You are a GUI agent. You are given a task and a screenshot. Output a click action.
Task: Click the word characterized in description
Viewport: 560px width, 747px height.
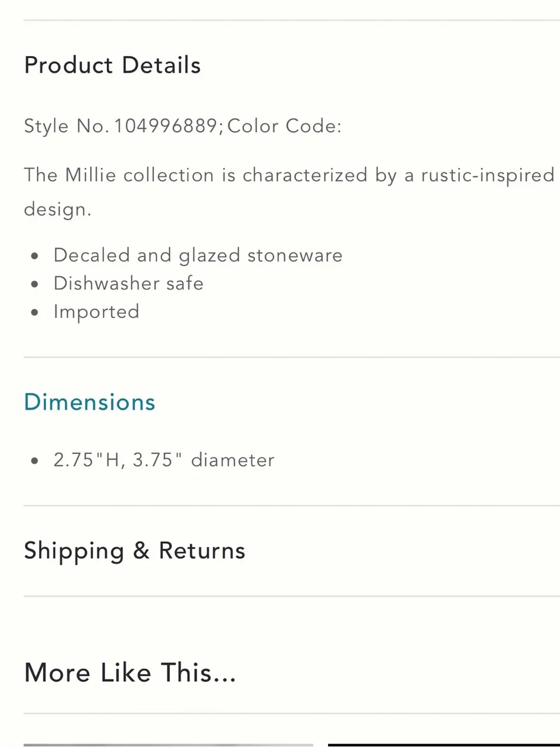click(305, 175)
